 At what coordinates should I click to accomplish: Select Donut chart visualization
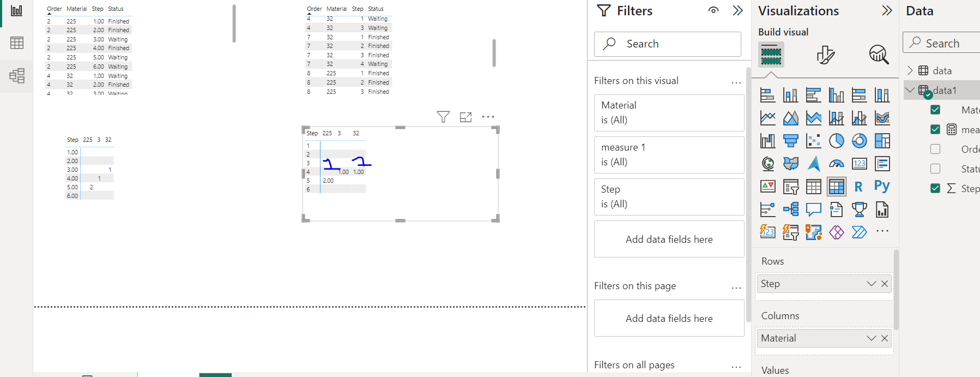click(x=859, y=141)
